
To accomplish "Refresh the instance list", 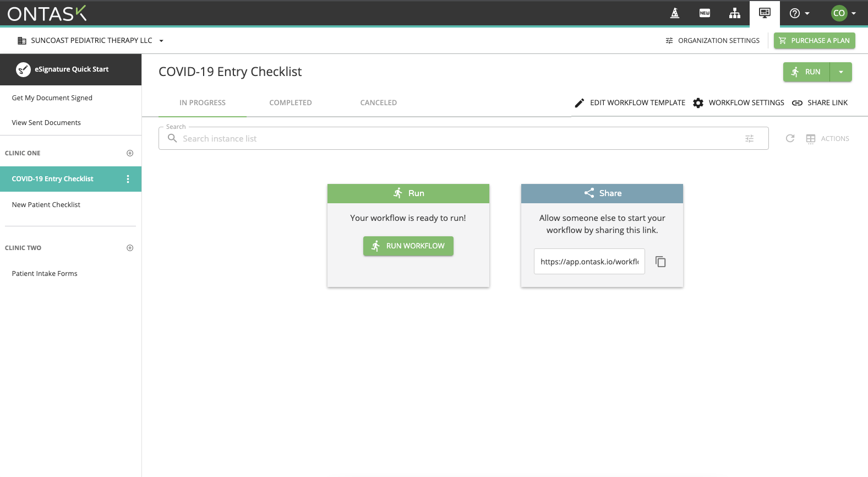I will pyautogui.click(x=790, y=139).
